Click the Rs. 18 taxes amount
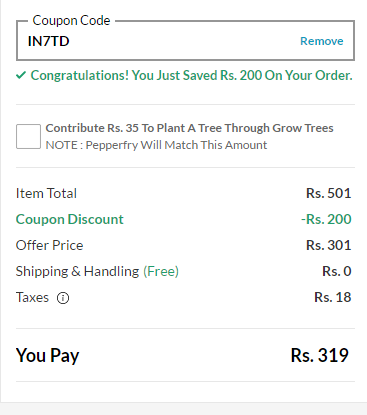Viewport: 367px width, 415px height. click(x=333, y=297)
